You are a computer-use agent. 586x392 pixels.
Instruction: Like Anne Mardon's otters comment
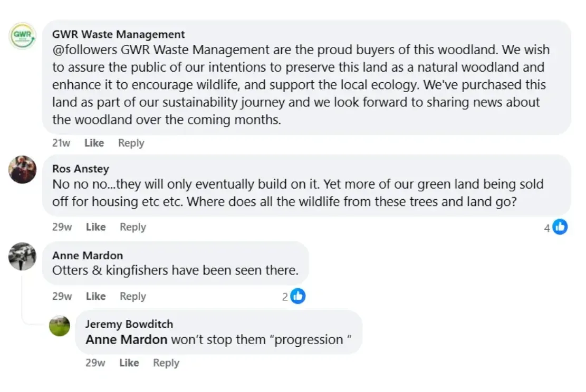coord(95,296)
